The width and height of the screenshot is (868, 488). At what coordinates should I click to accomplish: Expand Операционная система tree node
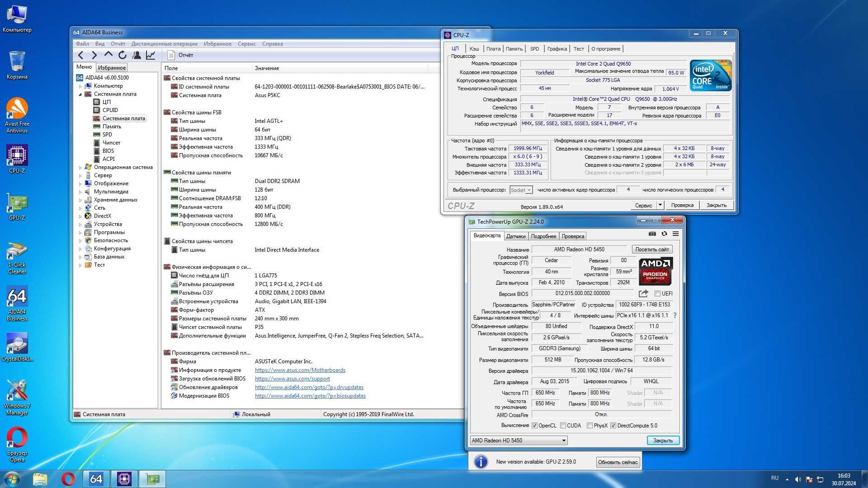[80, 167]
